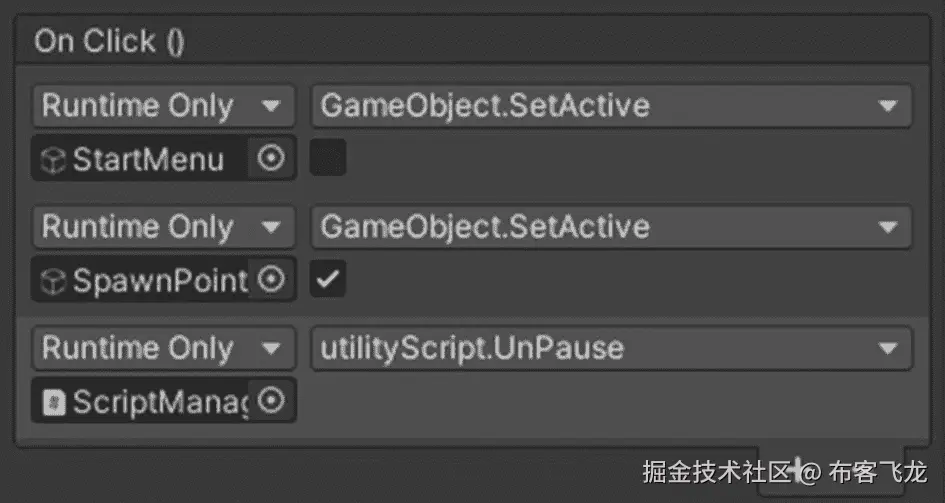
Task: Click the cube icon beside StartMenu
Action: pos(53,160)
